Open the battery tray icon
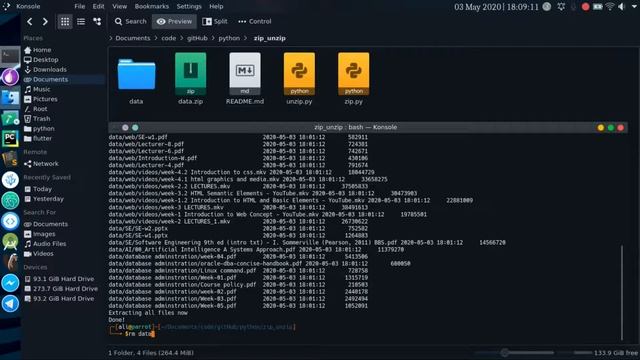 tap(598, 7)
